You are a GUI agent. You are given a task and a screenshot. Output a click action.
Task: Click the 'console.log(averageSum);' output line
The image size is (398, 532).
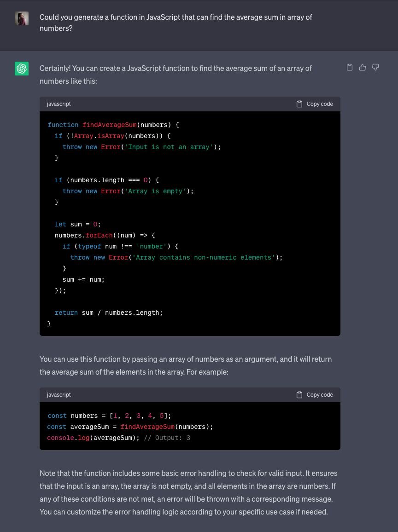point(118,438)
